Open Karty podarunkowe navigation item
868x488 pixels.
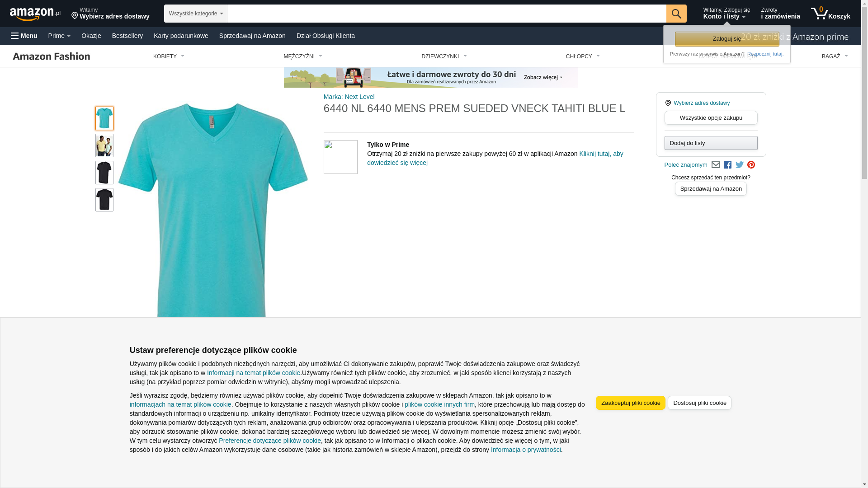tap(181, 36)
